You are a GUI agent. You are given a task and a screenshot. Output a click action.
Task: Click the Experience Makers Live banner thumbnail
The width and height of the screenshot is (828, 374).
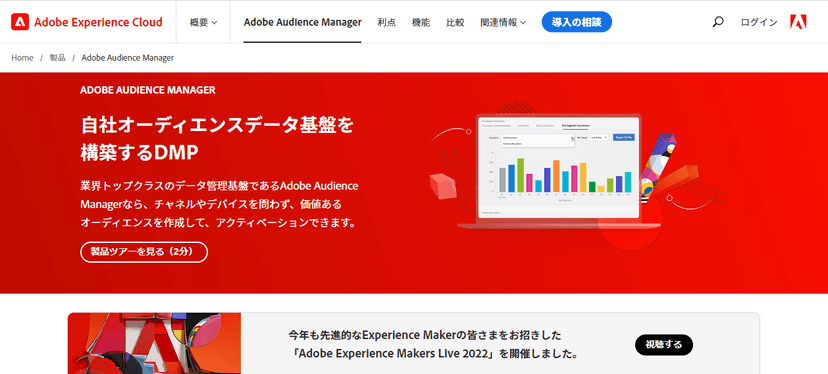(154, 343)
